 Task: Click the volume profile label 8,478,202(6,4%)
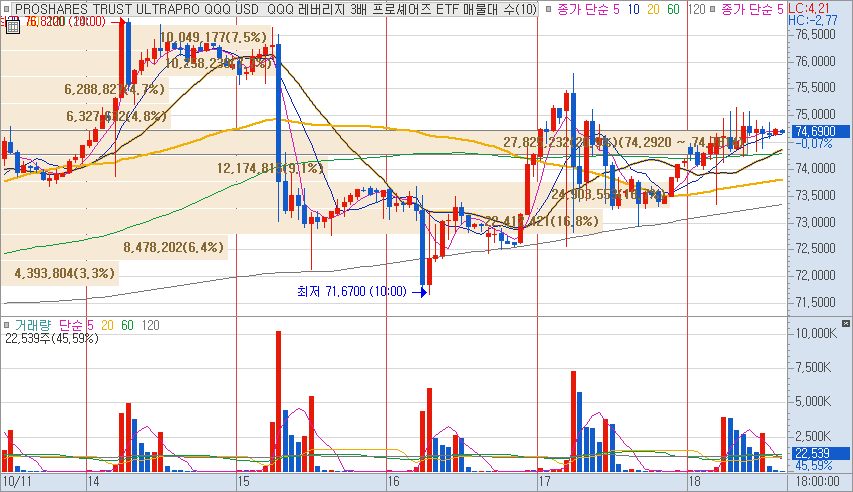coord(174,247)
